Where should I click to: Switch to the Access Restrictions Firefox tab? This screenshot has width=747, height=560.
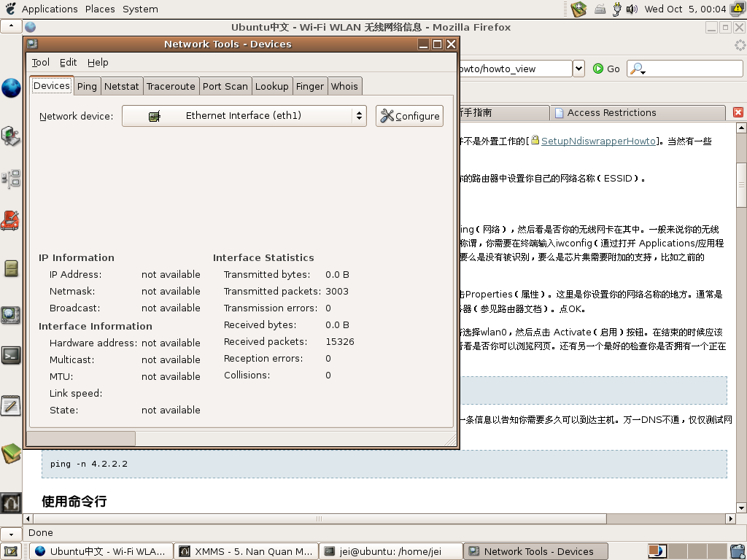(x=638, y=113)
